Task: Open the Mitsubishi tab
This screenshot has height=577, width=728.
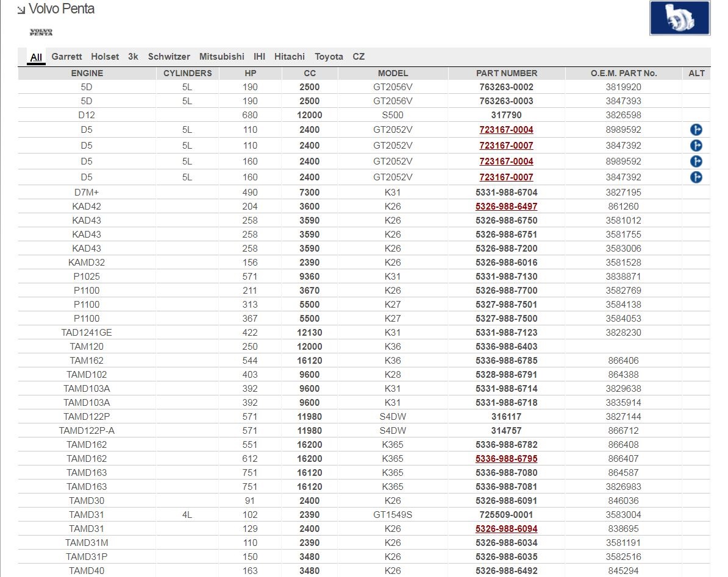Action: click(x=221, y=57)
